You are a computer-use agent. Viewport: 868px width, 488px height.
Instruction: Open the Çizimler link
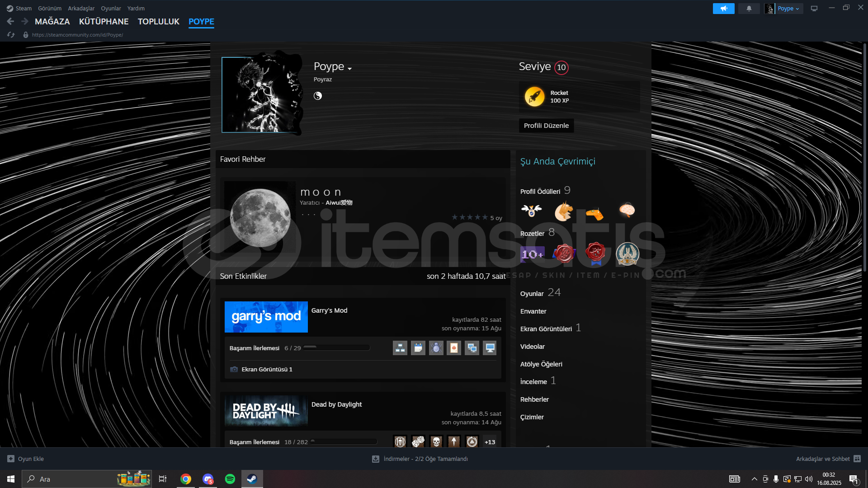pyautogui.click(x=532, y=417)
